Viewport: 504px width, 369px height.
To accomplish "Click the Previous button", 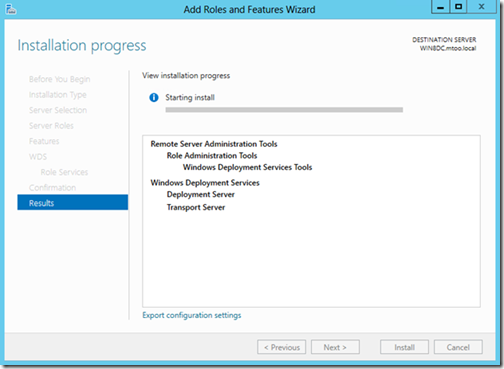I will tap(282, 347).
